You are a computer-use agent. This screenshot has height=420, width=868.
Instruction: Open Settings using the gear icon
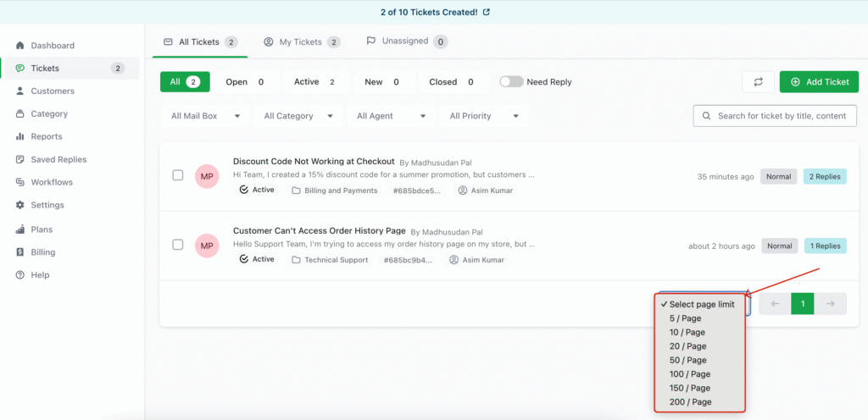pos(19,205)
